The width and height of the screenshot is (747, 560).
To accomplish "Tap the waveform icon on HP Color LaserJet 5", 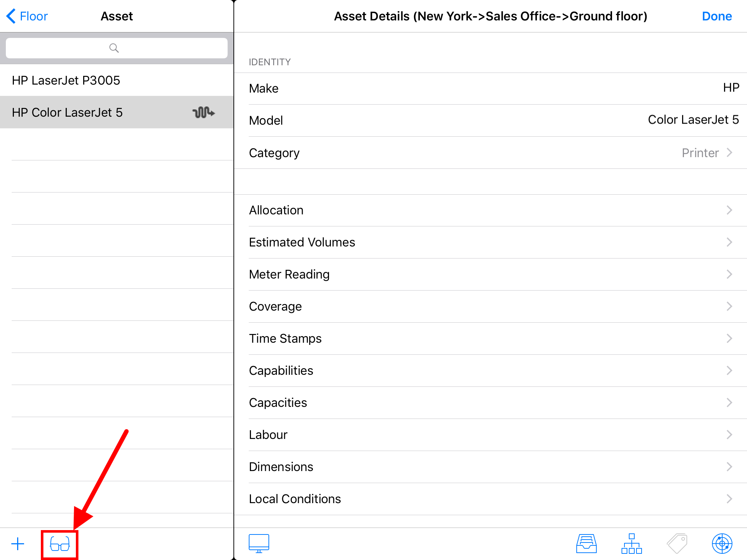I will pos(204,112).
